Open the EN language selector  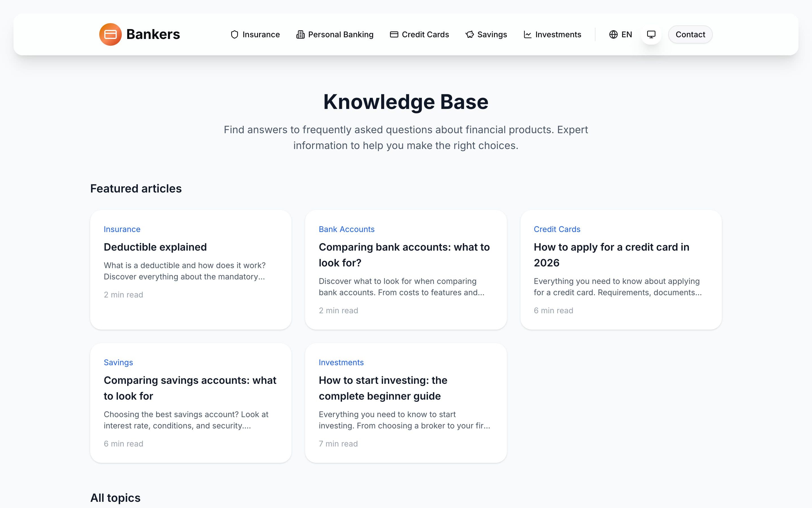[620, 35]
